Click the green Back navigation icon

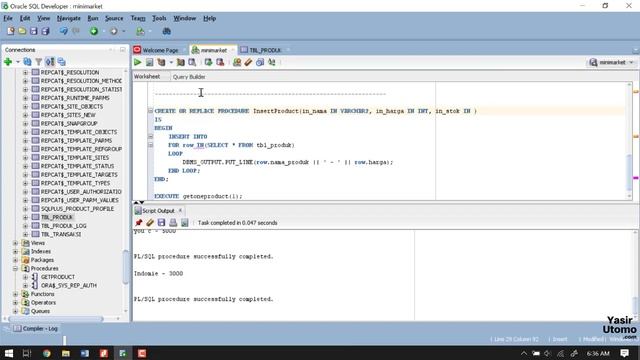(94, 31)
